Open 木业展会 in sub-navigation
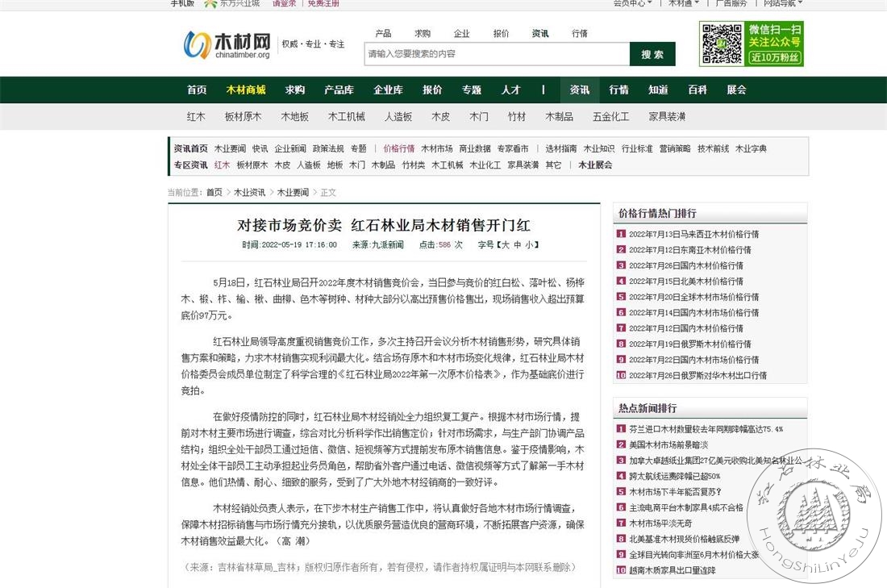This screenshot has height=588, width=887. pos(595,165)
